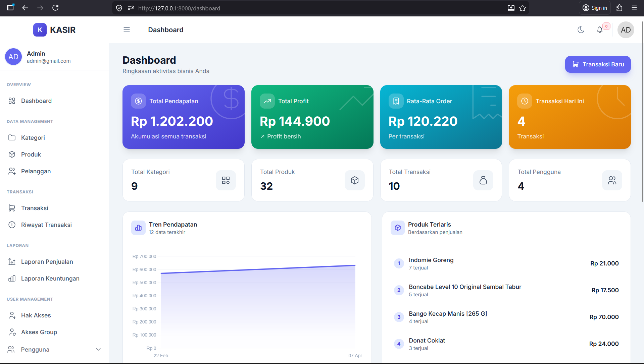Click the admin@gmail.com profile text
Image resolution: width=644 pixels, height=364 pixels.
click(x=49, y=61)
